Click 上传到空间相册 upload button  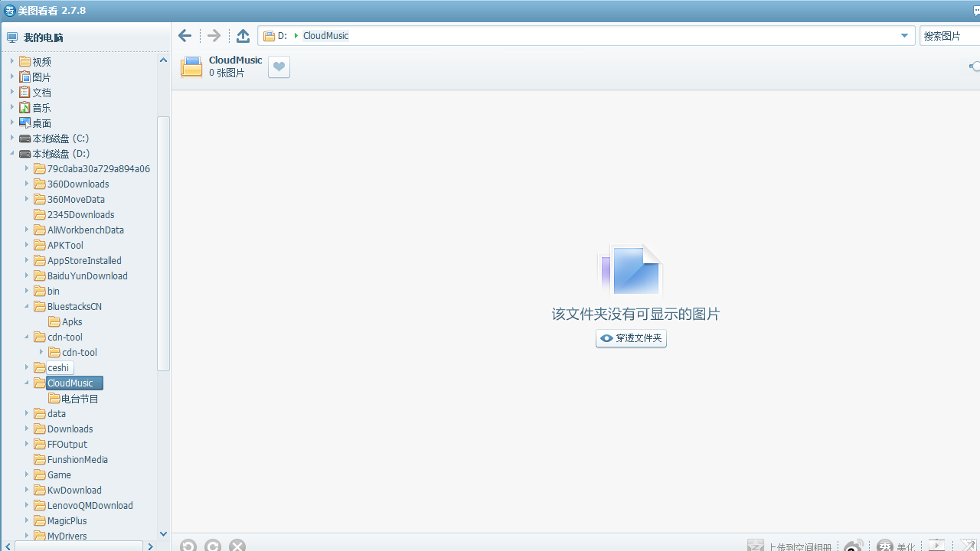pyautogui.click(x=790, y=546)
